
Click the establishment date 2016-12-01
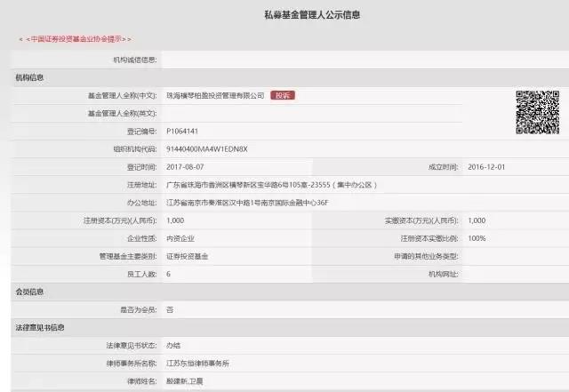(487, 166)
